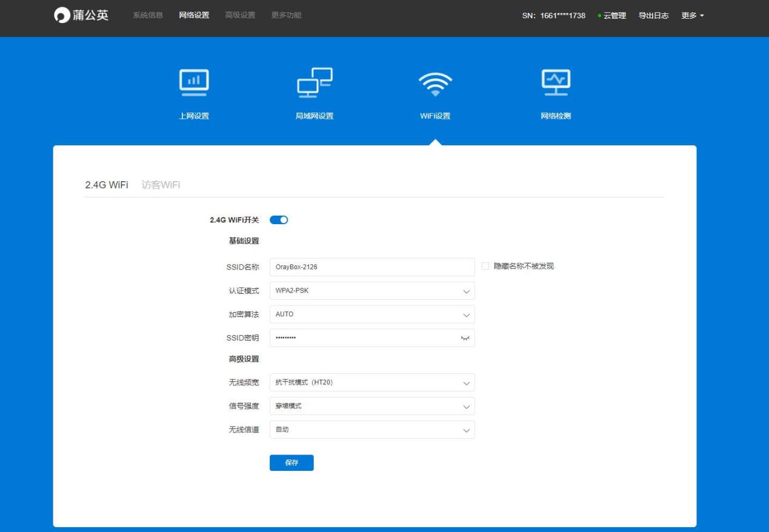The height and width of the screenshot is (532, 769).
Task: Enable 隐藏名称不被发现 checkbox
Action: tap(485, 267)
